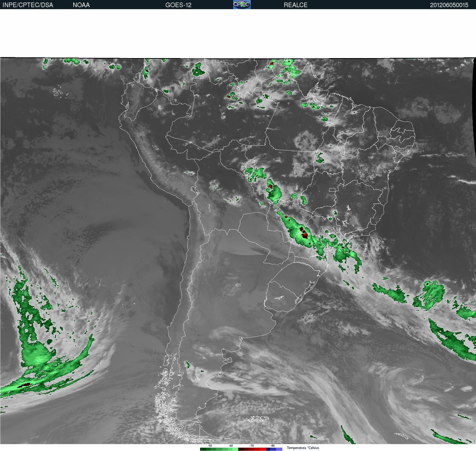
Task: Click the -50 value on temperature legend
Action: pyautogui.click(x=210, y=446)
